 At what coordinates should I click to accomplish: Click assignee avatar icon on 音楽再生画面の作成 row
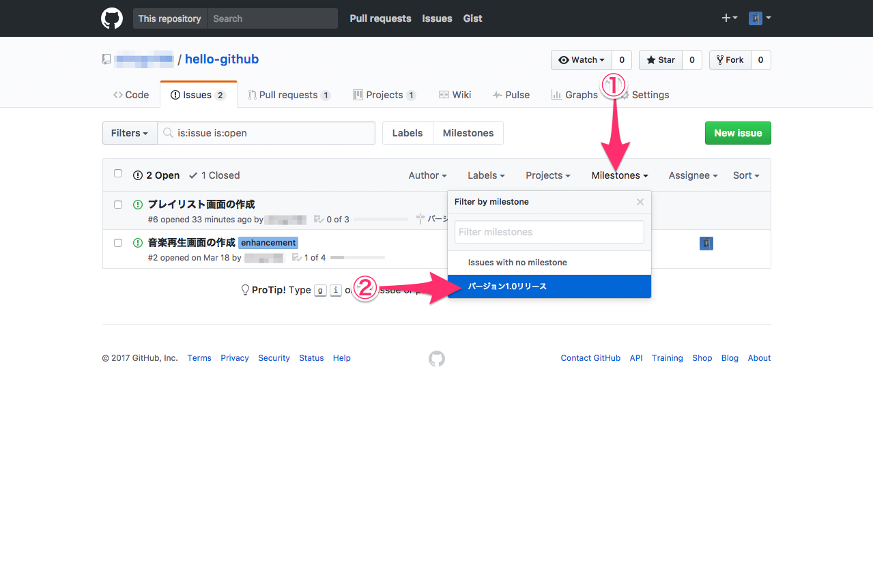(x=706, y=243)
